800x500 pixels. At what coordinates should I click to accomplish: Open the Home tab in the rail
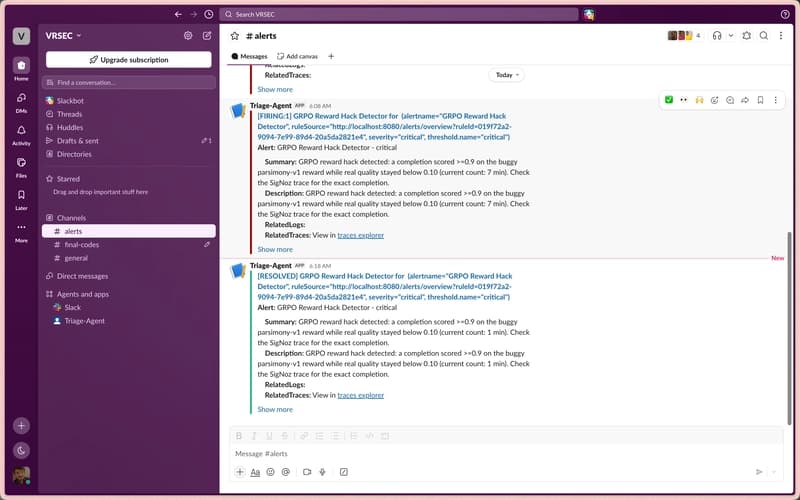pyautogui.click(x=21, y=69)
